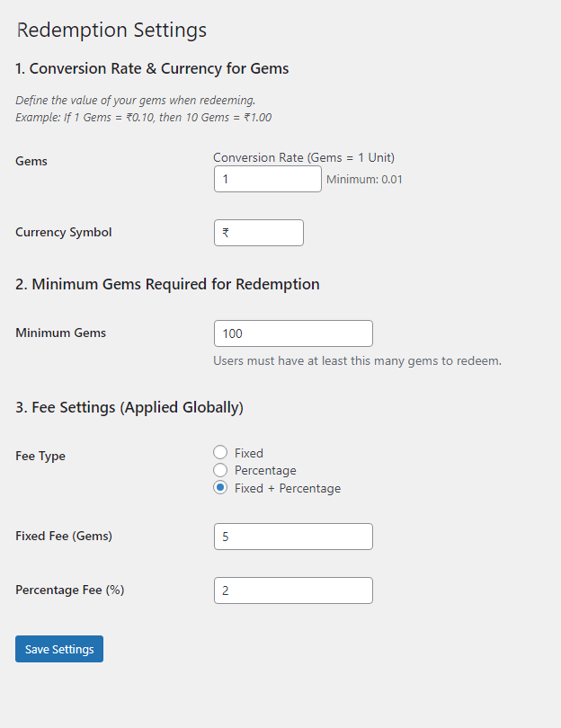
Task: Select the Fixed fee type radio button
Action: pos(220,452)
